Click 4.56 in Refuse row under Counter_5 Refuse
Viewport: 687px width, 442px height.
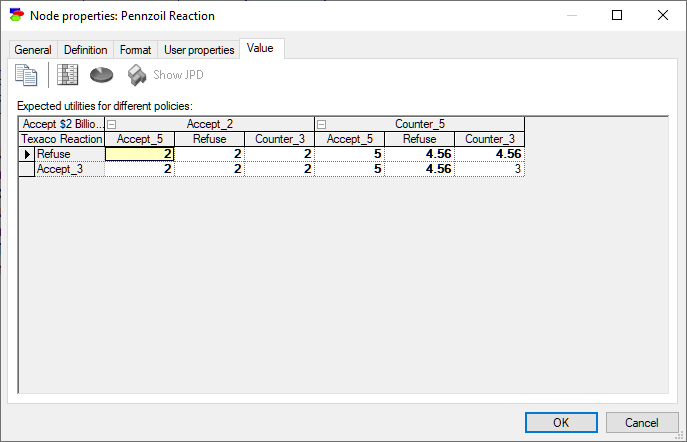pos(420,154)
